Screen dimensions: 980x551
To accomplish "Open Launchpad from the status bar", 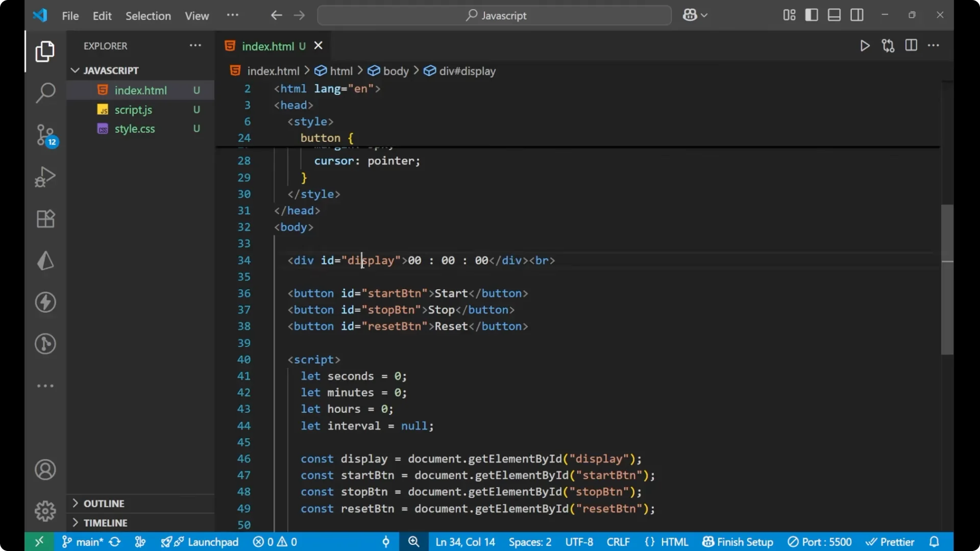I will point(206,542).
